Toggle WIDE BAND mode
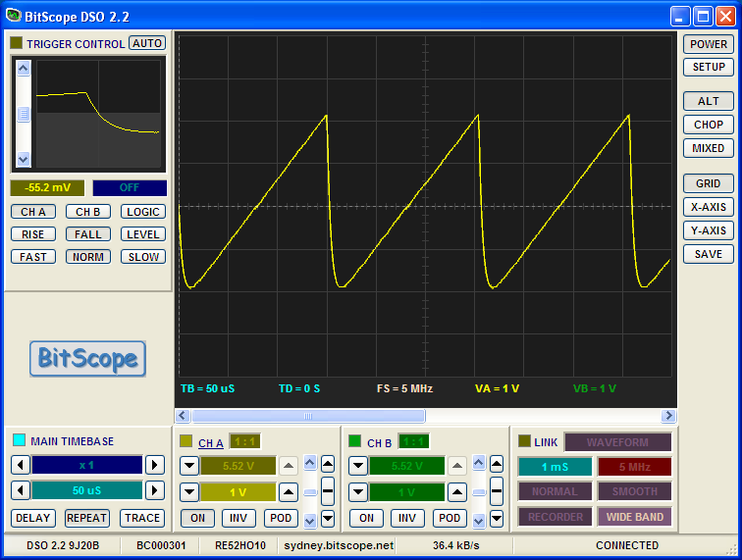The image size is (742, 560). click(635, 517)
